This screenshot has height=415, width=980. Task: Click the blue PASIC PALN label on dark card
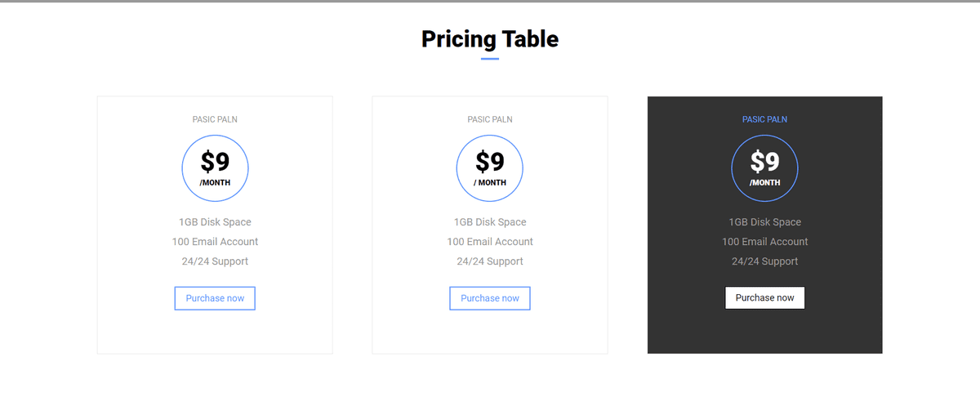764,119
